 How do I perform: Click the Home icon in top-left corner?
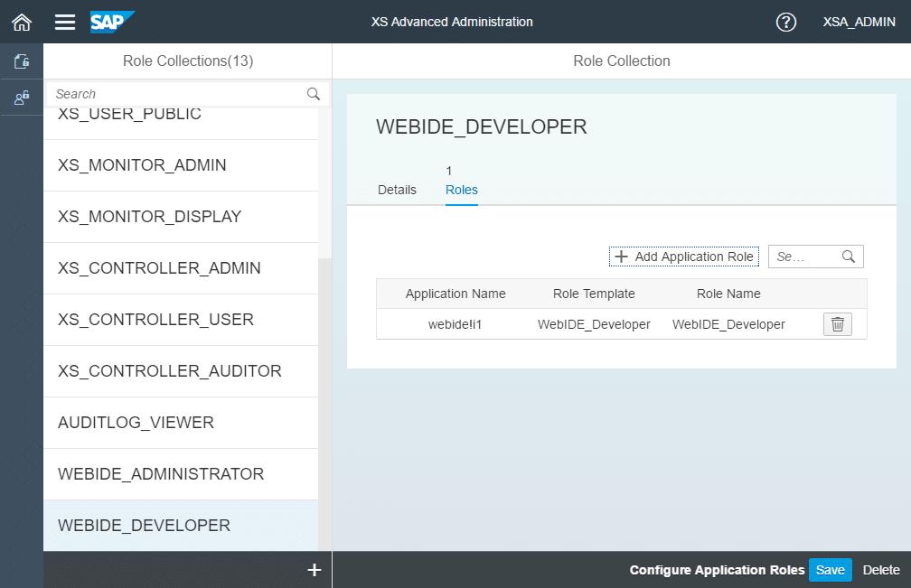pyautogui.click(x=21, y=22)
